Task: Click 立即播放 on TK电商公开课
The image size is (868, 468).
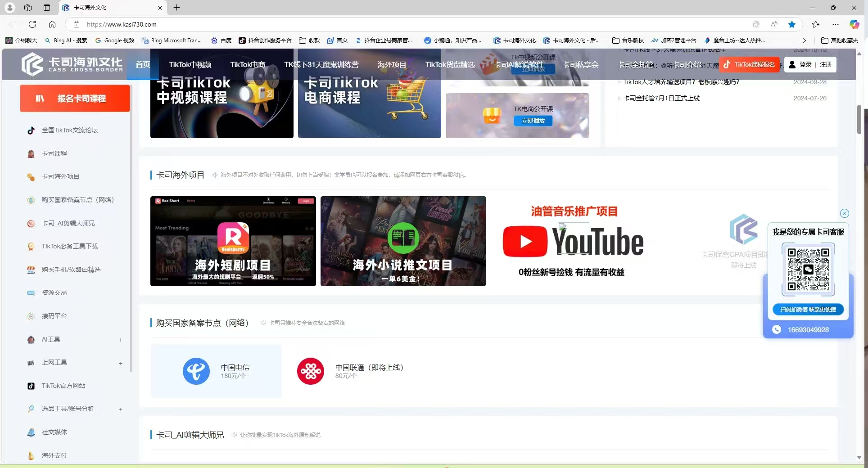Action: coord(533,121)
